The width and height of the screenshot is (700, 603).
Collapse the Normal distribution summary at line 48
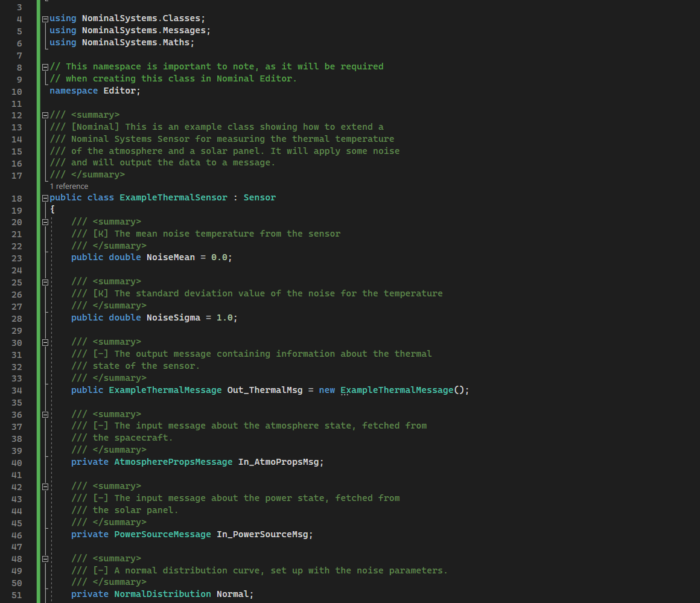pos(45,559)
